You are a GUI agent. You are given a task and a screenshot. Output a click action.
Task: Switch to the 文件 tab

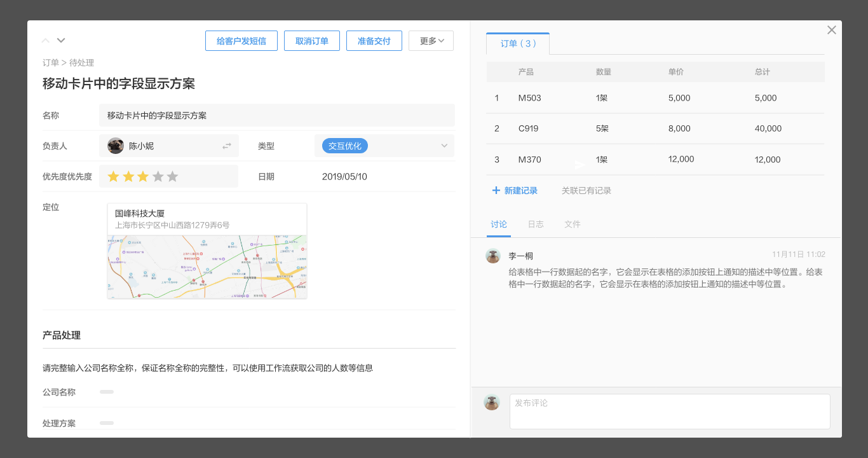pyautogui.click(x=573, y=224)
